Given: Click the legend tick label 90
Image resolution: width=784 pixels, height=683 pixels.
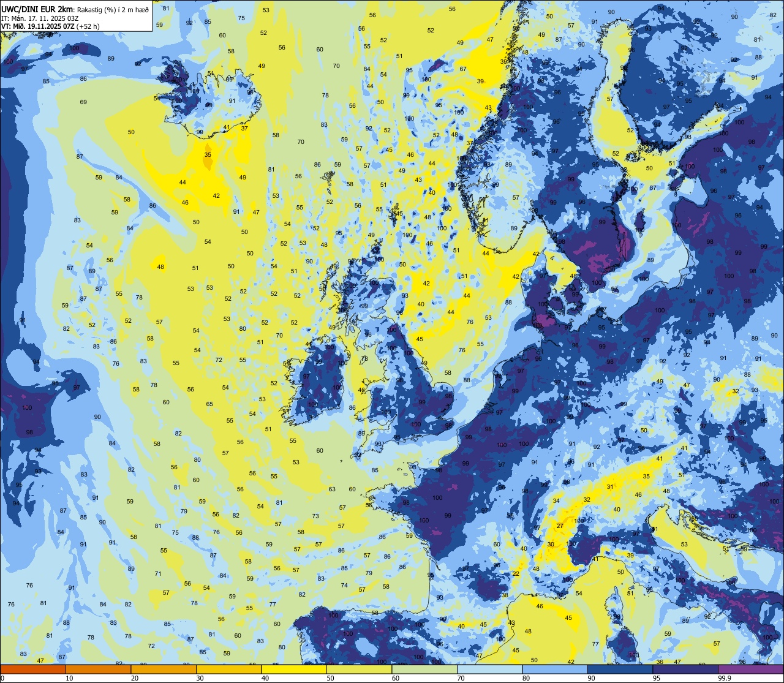Looking at the screenshot, I should (x=591, y=678).
